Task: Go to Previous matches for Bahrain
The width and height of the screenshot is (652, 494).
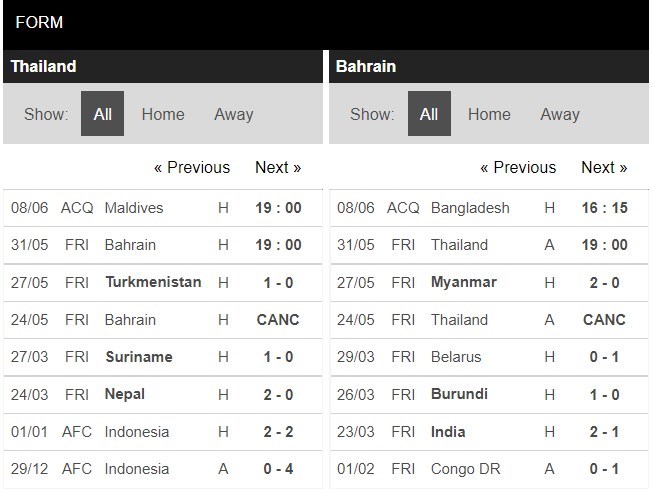Action: coord(518,167)
